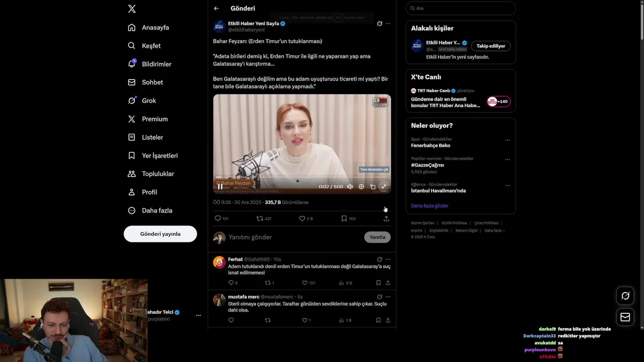The height and width of the screenshot is (362, 644).
Task: Bookmark mustafa merc's reply
Action: tap(378, 320)
